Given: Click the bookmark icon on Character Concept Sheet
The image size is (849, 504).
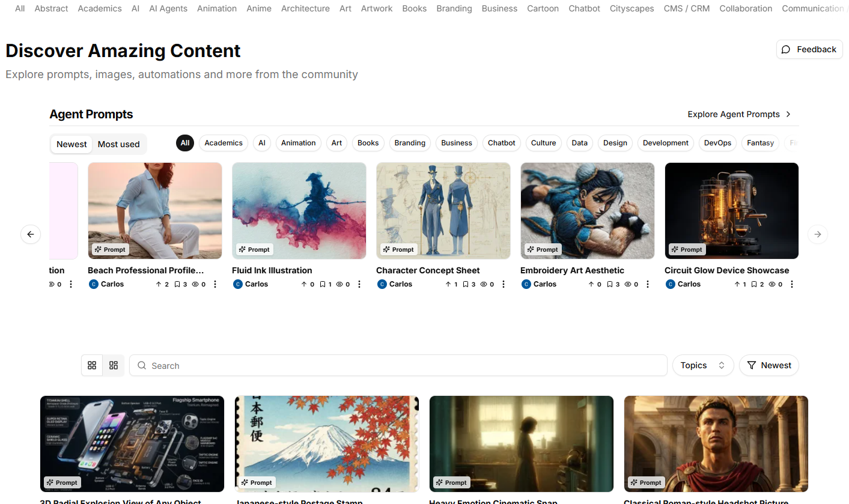Looking at the screenshot, I should pos(467,284).
